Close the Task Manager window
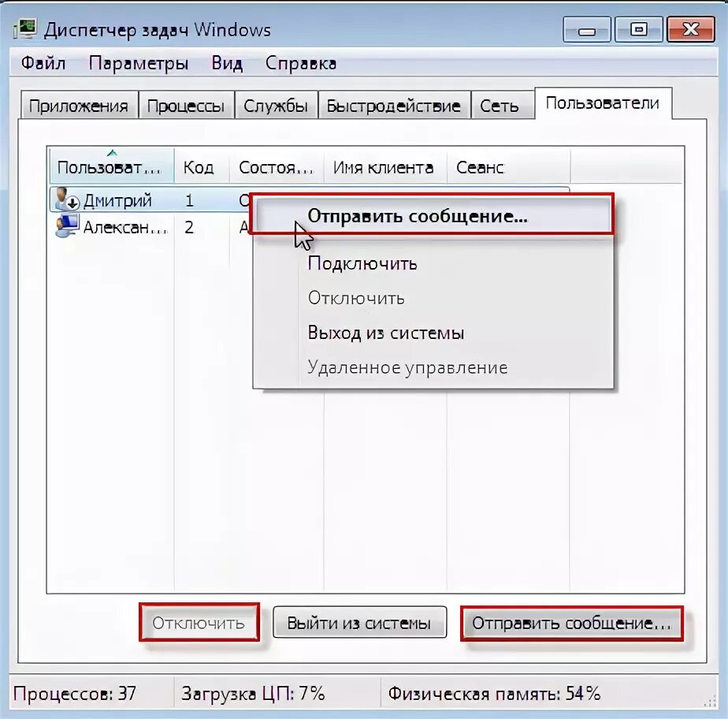Image resolution: width=728 pixels, height=719 pixels. [690, 30]
